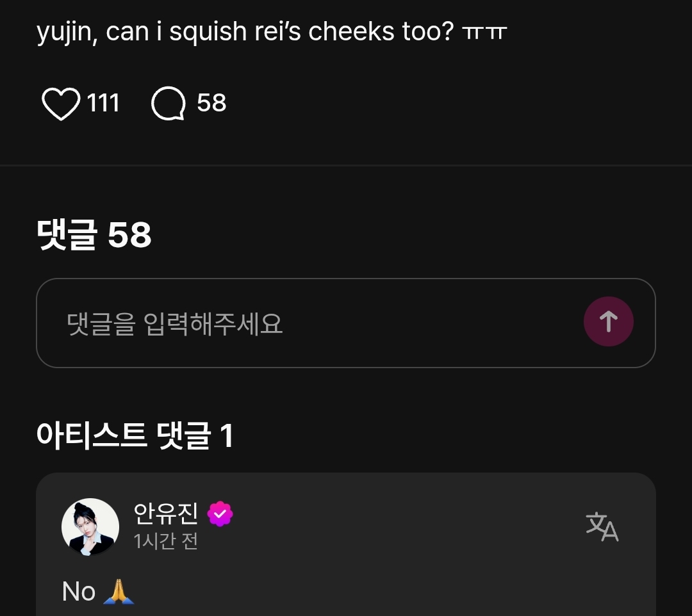
Task: Focus the 댓글을 입력해주세요 comment field
Action: click(308, 323)
